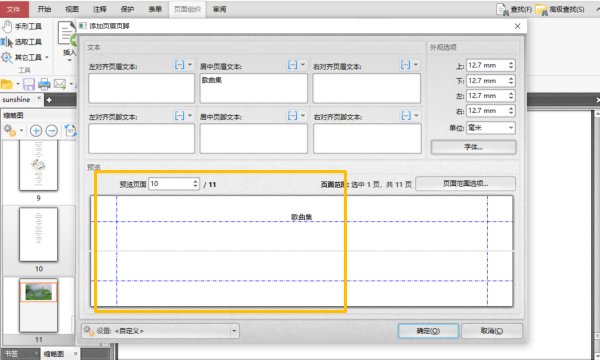Viewport: 600px width, 360px height.
Task: Click the macro insert icon for 居中页脚文本
Action: 292,116
